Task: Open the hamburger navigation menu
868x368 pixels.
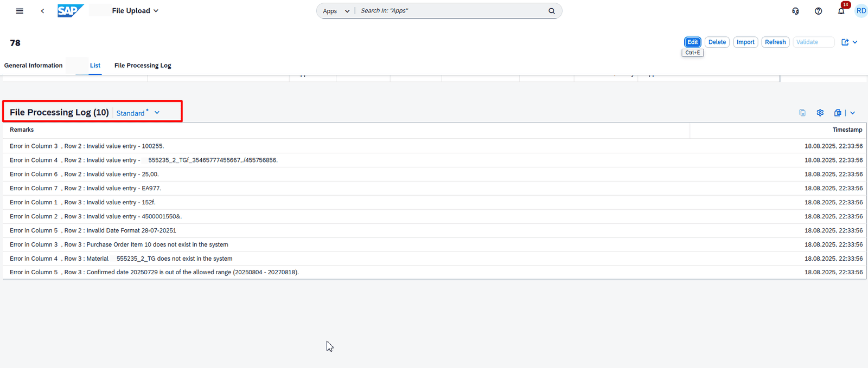Action: click(x=20, y=11)
